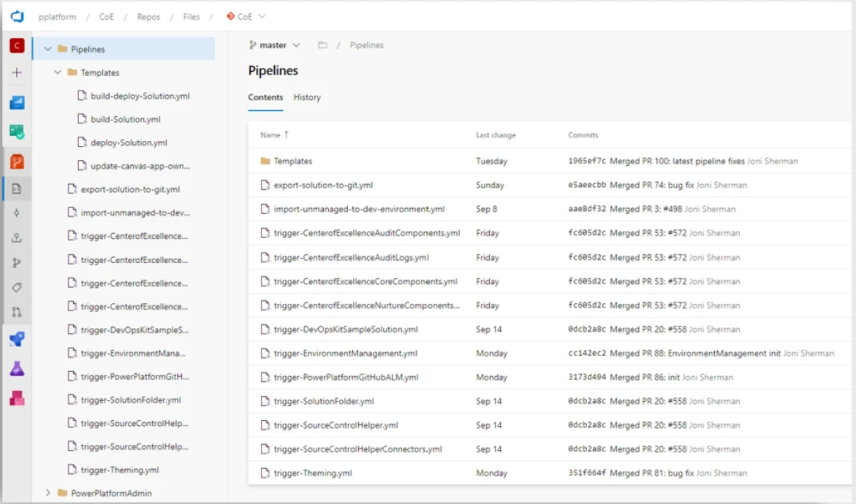Click the file icon beside export-solution-to-git.yml in table
Viewport: 856px width, 504px height.
pos(265,185)
